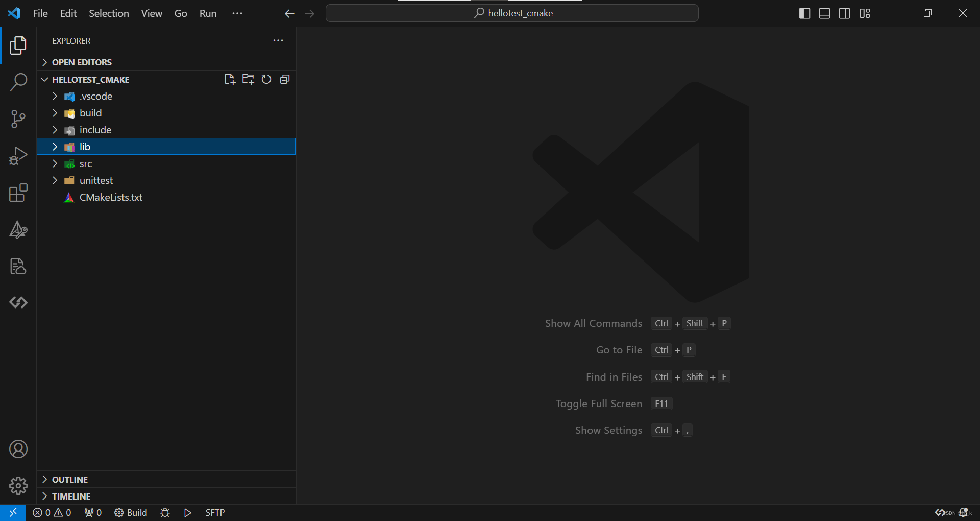Show errors and warnings problems count
This screenshot has width=980, height=521.
coord(52,512)
